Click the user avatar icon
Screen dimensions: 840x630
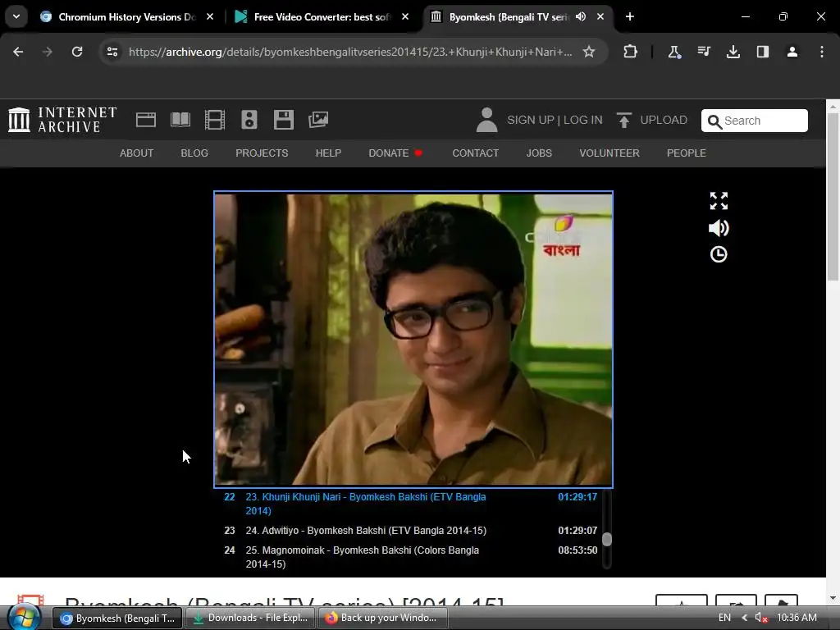(x=486, y=120)
